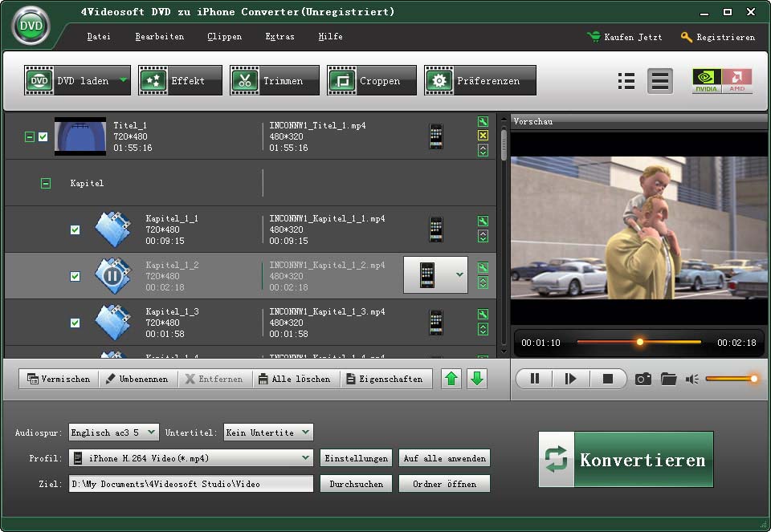Click the Konvertieren button
The width and height of the screenshot is (771, 532).
click(x=626, y=460)
